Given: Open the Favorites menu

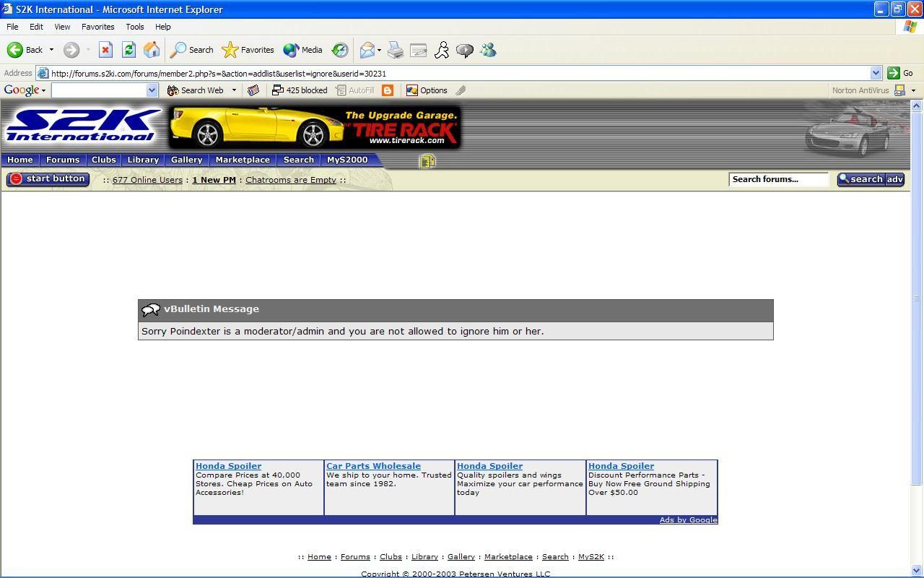Looking at the screenshot, I should coord(97,27).
